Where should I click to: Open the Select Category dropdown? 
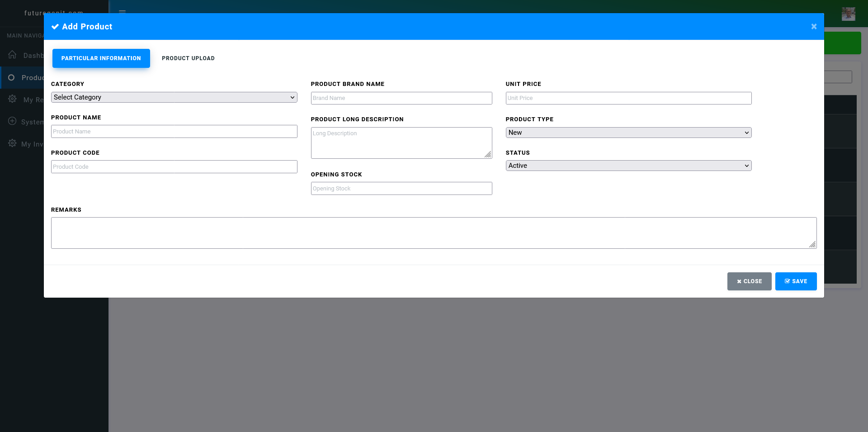[174, 97]
